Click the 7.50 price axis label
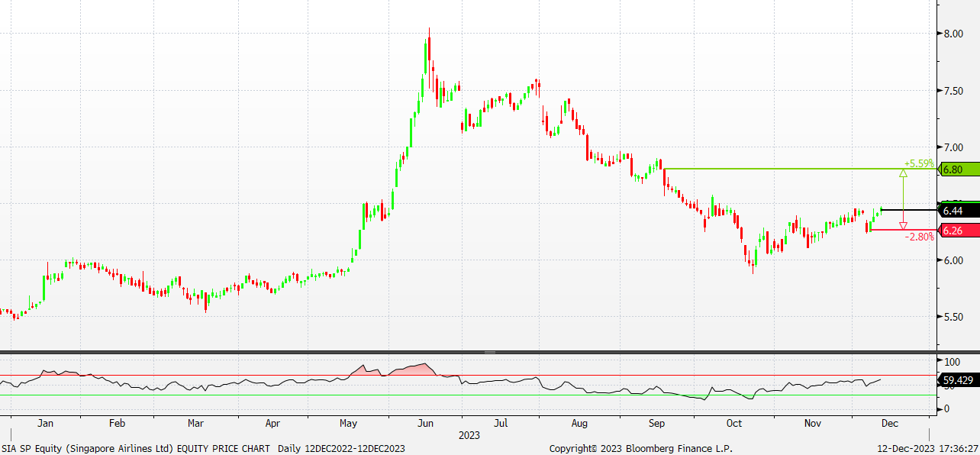980x455 pixels. click(x=954, y=91)
